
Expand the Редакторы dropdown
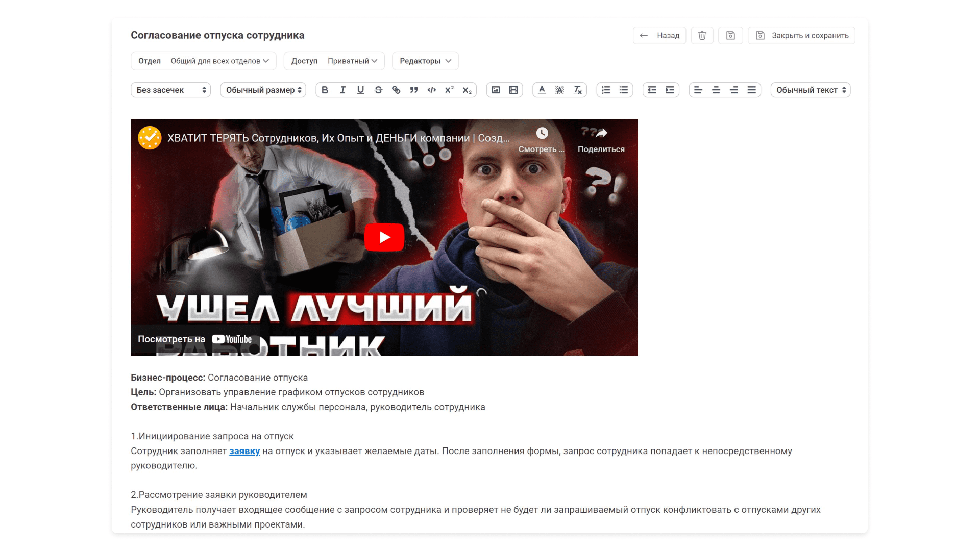[x=425, y=61]
